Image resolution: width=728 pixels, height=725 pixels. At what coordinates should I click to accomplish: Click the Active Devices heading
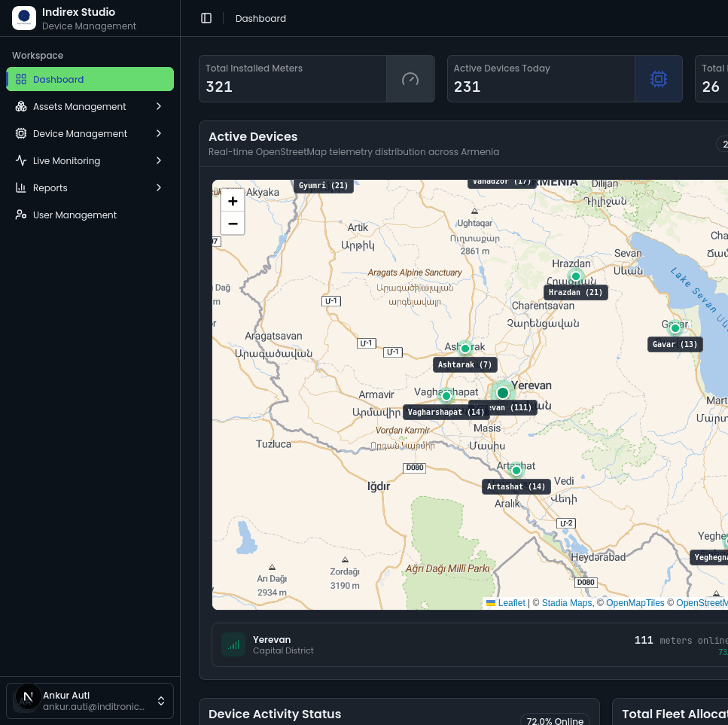[x=253, y=136]
